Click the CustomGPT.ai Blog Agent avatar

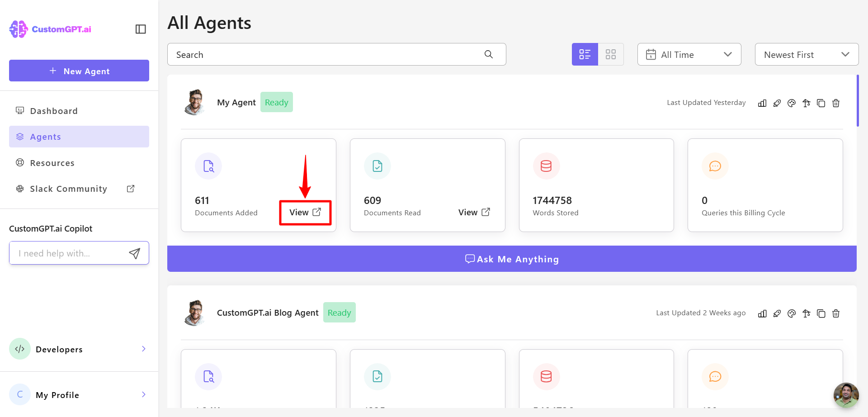point(195,313)
